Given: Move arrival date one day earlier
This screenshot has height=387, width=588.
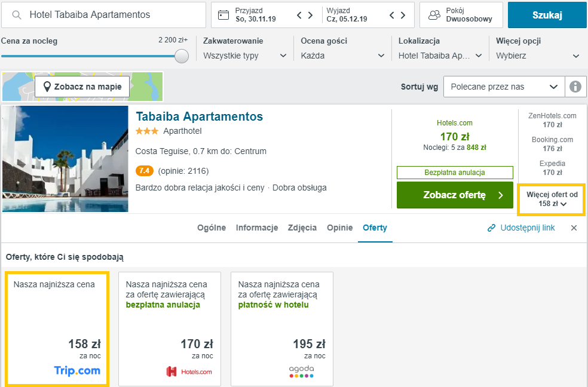Looking at the screenshot, I should (299, 15).
